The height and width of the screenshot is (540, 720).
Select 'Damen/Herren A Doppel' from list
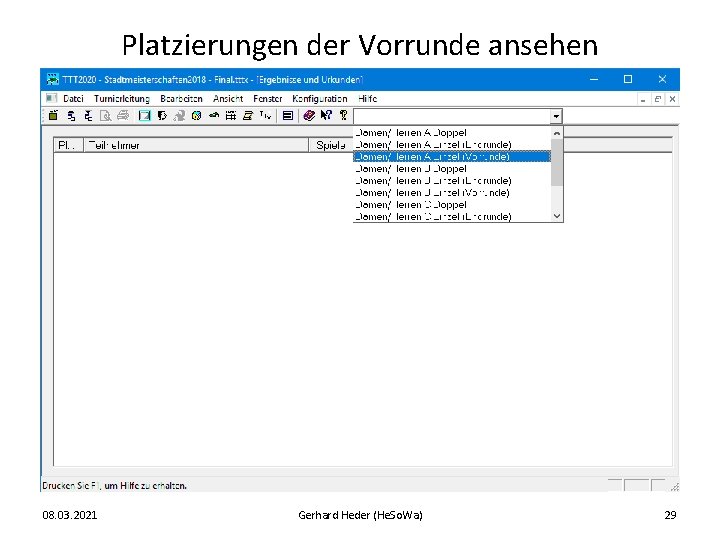point(452,133)
